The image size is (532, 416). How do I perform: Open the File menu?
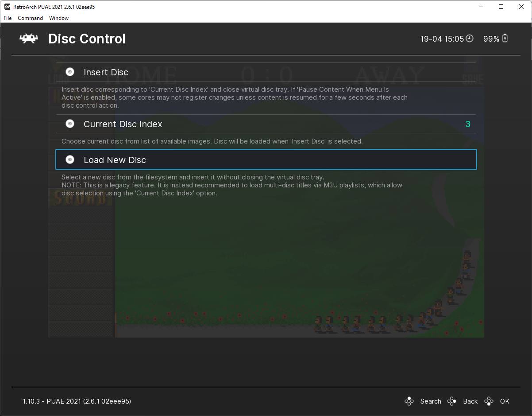pos(8,18)
